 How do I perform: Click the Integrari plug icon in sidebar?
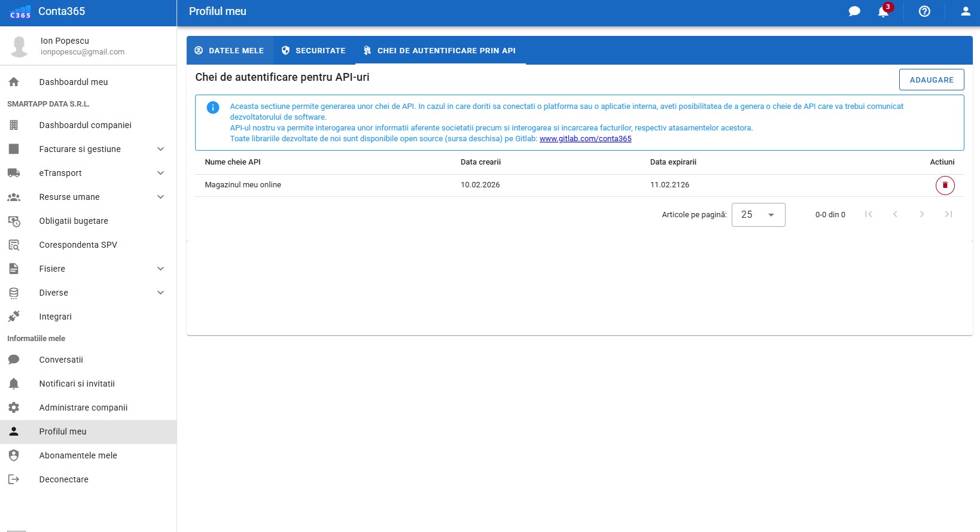(14, 317)
